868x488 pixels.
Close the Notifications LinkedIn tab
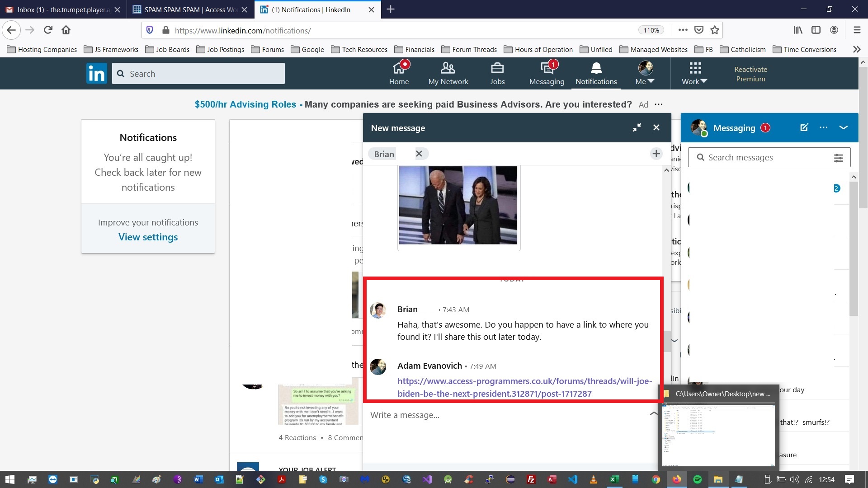pyautogui.click(x=371, y=9)
